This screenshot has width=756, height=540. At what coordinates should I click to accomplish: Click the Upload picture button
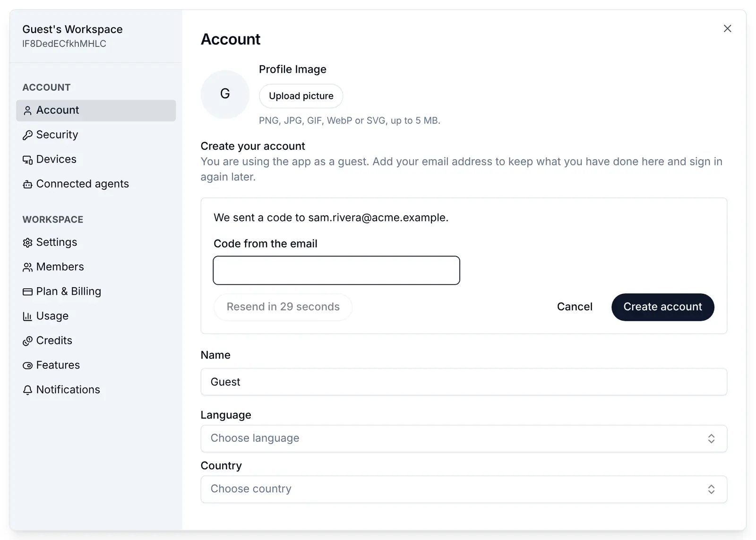point(301,96)
